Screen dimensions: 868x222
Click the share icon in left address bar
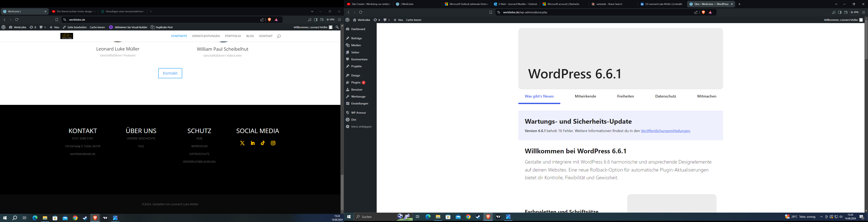(262, 20)
